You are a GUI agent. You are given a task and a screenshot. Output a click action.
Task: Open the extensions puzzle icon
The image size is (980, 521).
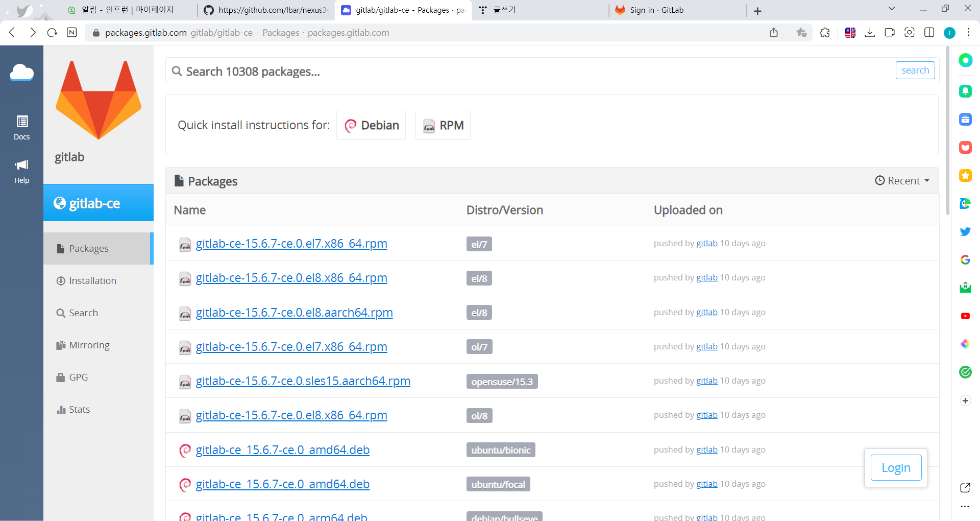825,33
